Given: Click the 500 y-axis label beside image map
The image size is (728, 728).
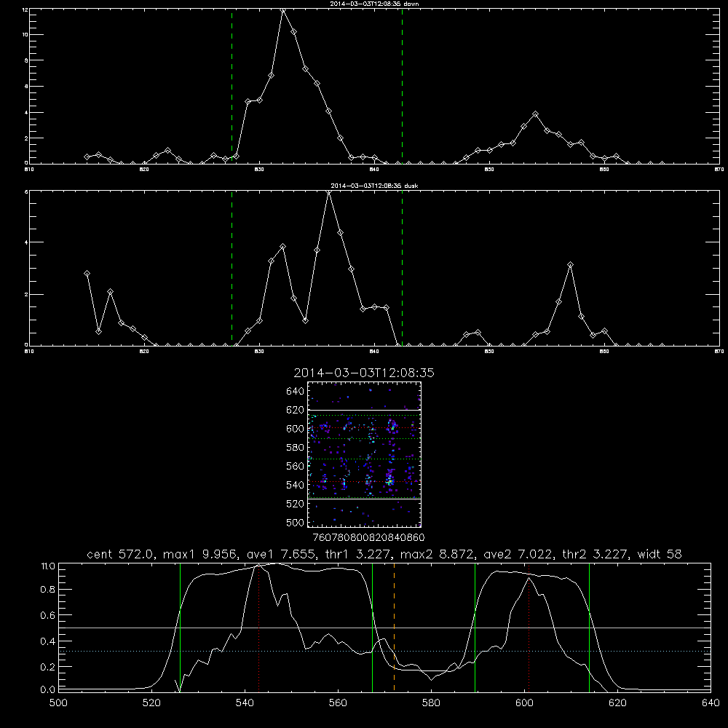Looking at the screenshot, I should click(296, 523).
